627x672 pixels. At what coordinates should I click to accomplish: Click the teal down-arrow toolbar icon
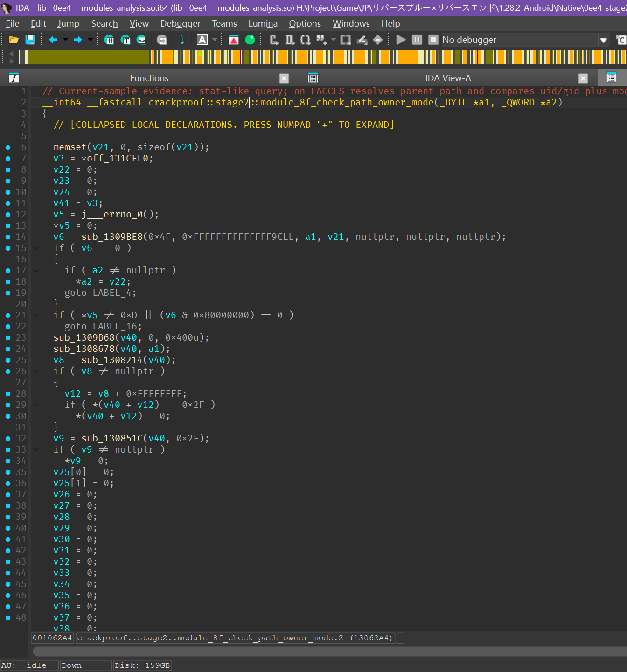pos(181,40)
